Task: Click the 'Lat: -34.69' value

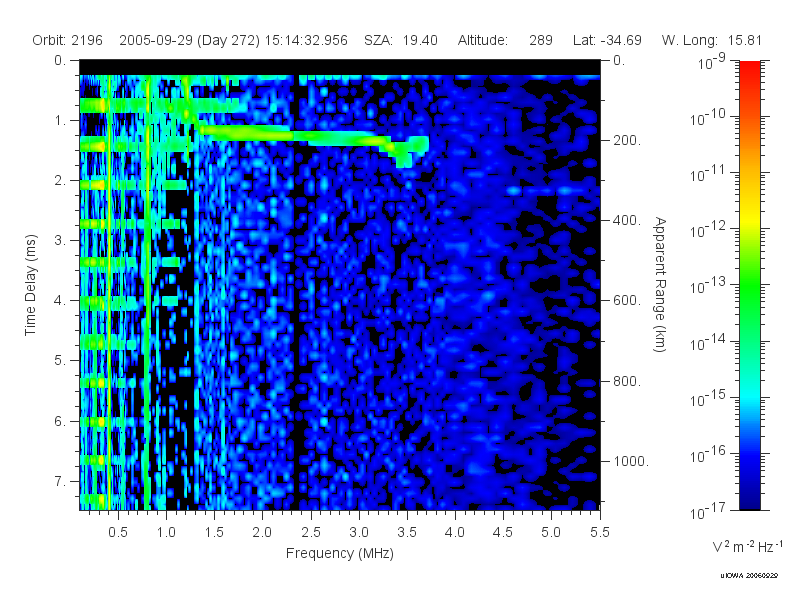Action: point(607,40)
